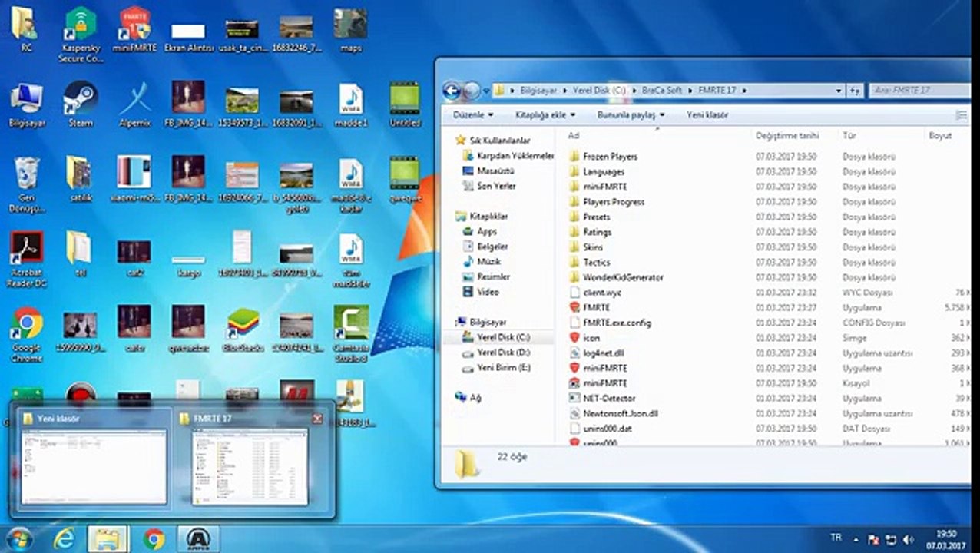Image resolution: width=980 pixels, height=553 pixels.
Task: Click BraCa Soft in the address breadcrumb
Action: click(x=663, y=91)
